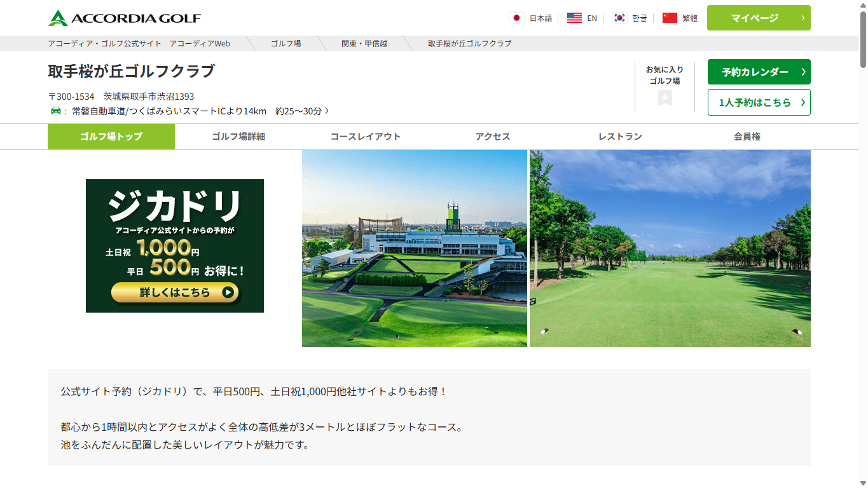Viewport: 868px width, 488px height.
Task: Switch language to 한글
Action: pos(639,18)
